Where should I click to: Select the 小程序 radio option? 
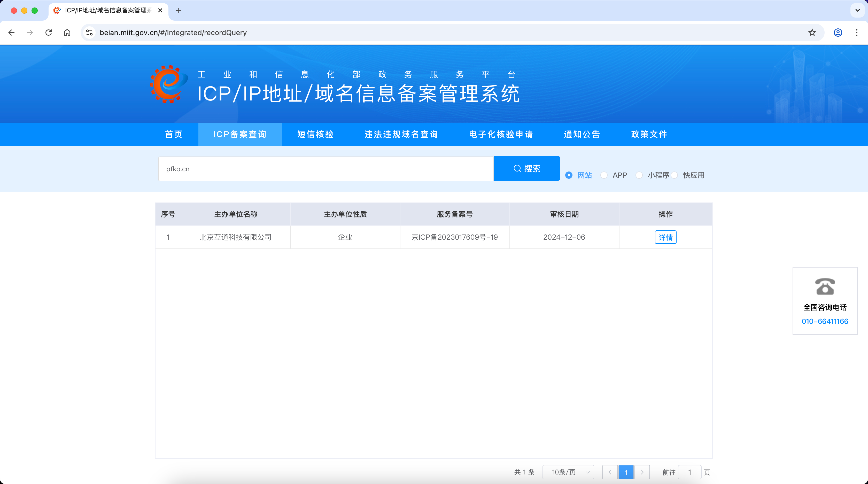click(639, 175)
